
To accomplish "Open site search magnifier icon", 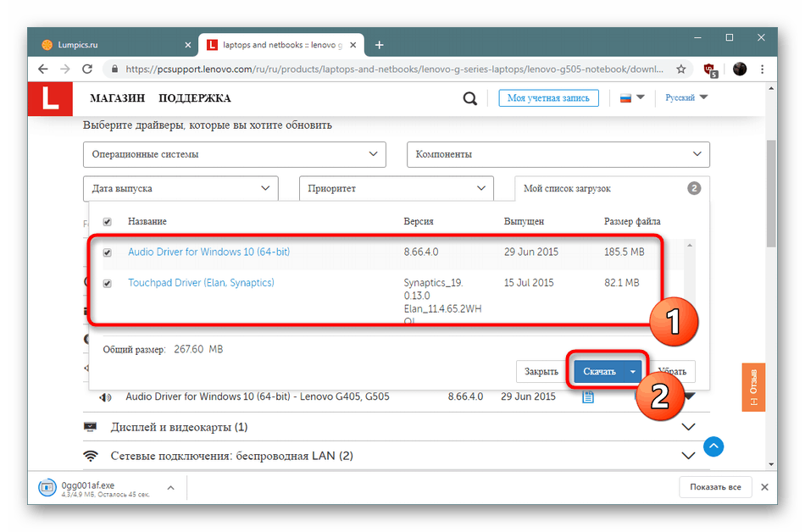I will pyautogui.click(x=469, y=98).
